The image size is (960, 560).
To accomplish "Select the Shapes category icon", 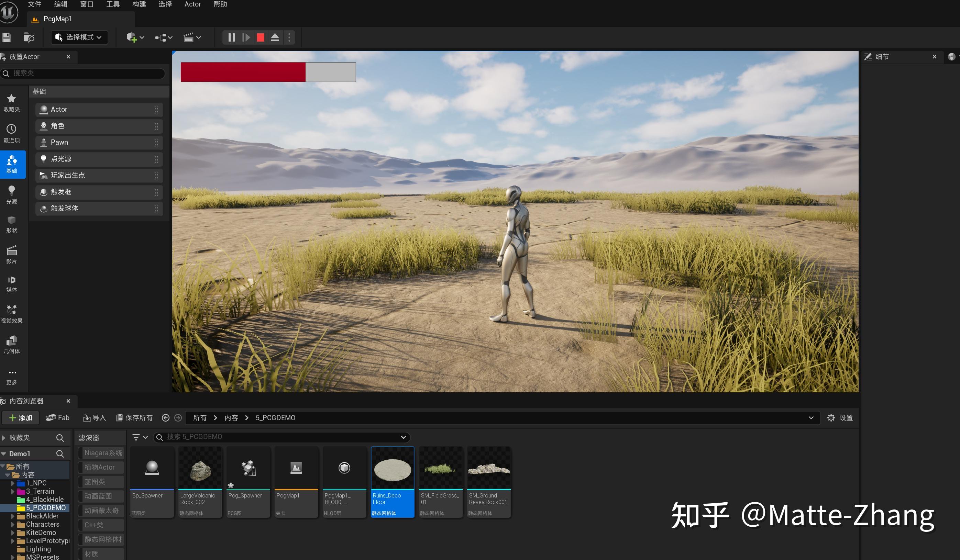I will 11,224.
